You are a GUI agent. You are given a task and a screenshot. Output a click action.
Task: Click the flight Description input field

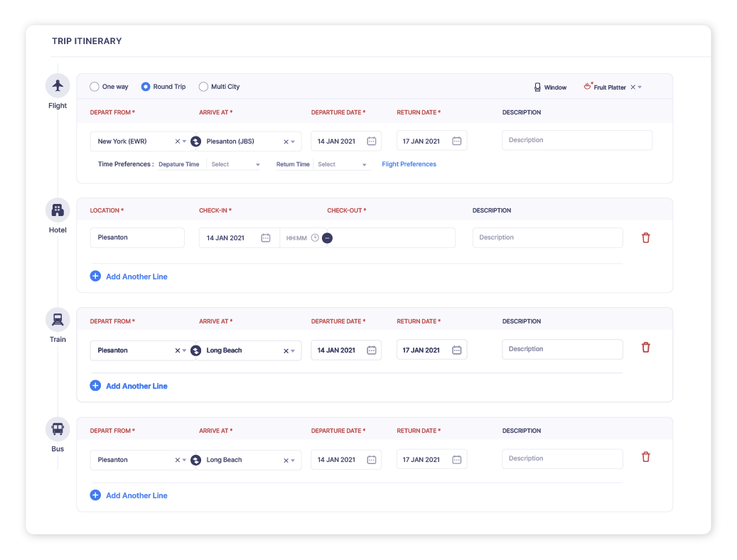click(x=576, y=140)
